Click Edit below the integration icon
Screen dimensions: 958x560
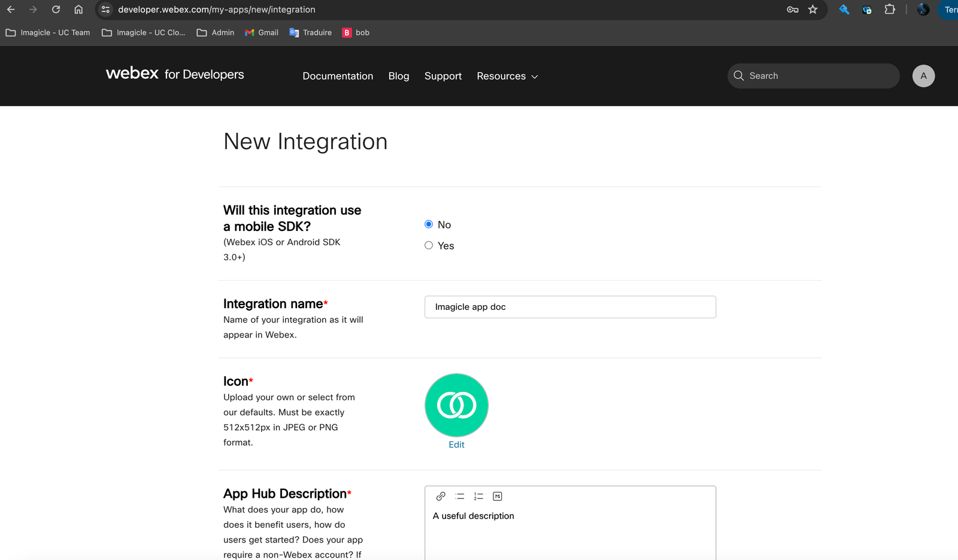(x=456, y=445)
